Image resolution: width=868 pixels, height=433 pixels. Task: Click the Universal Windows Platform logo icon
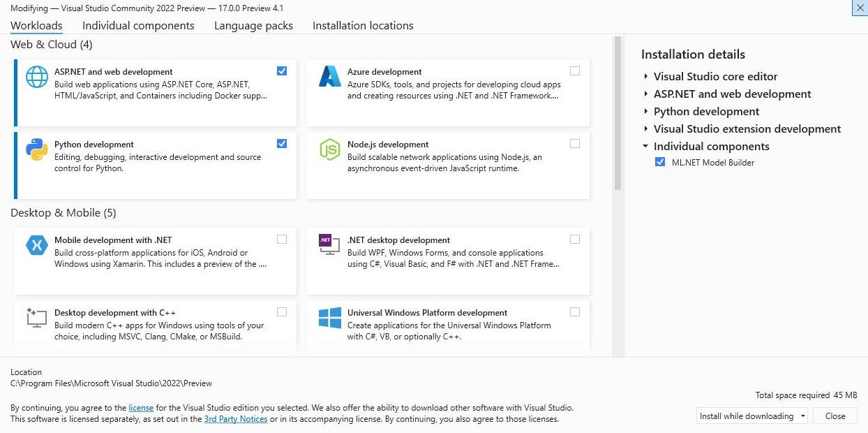(x=329, y=318)
